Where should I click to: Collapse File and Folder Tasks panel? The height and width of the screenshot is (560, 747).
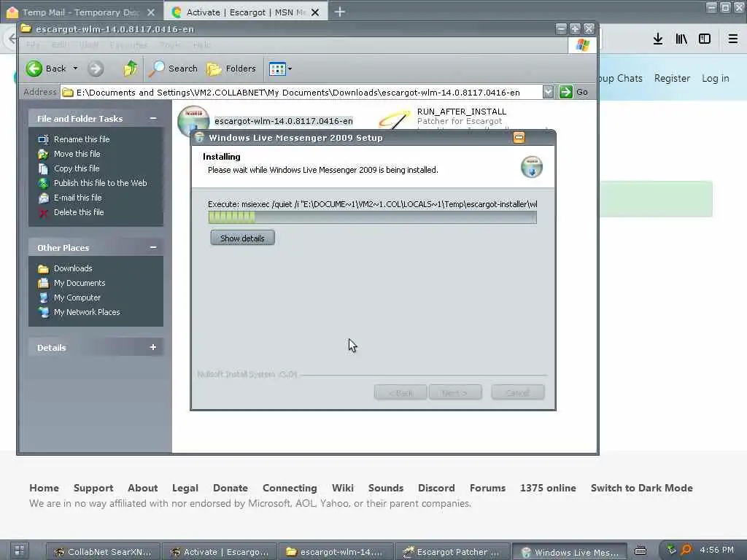click(153, 118)
